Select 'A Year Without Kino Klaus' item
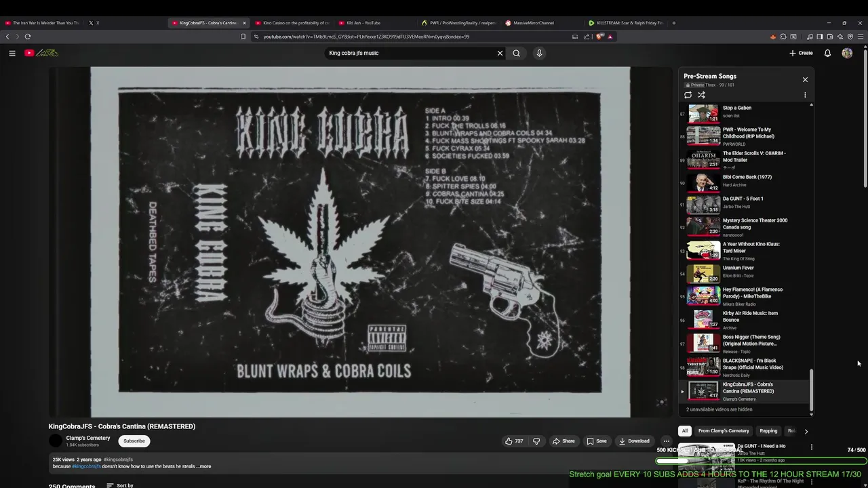Image resolution: width=868 pixels, height=488 pixels. 744,251
